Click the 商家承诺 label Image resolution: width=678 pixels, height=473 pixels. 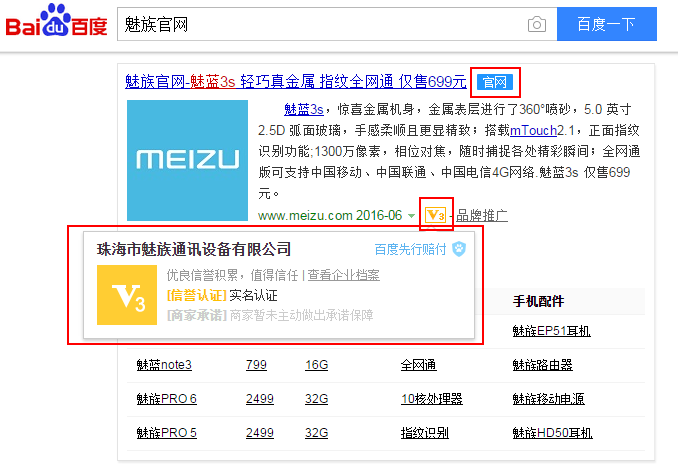coord(197,316)
